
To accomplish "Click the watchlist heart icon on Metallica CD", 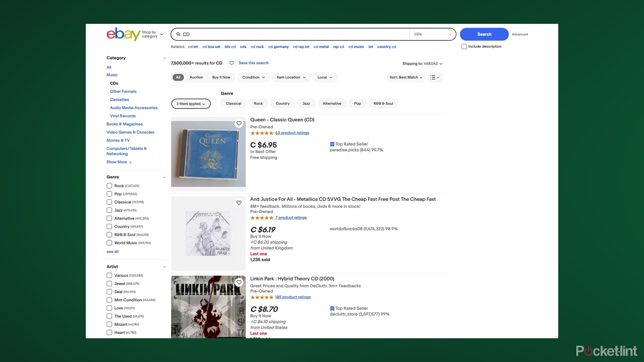I will [x=239, y=203].
